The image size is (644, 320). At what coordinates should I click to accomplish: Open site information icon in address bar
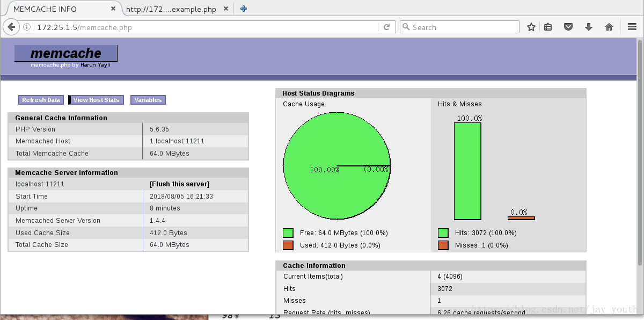click(x=27, y=27)
